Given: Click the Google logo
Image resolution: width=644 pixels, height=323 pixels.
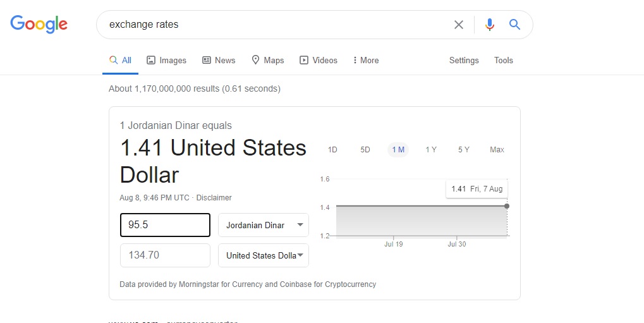Looking at the screenshot, I should pyautogui.click(x=39, y=25).
